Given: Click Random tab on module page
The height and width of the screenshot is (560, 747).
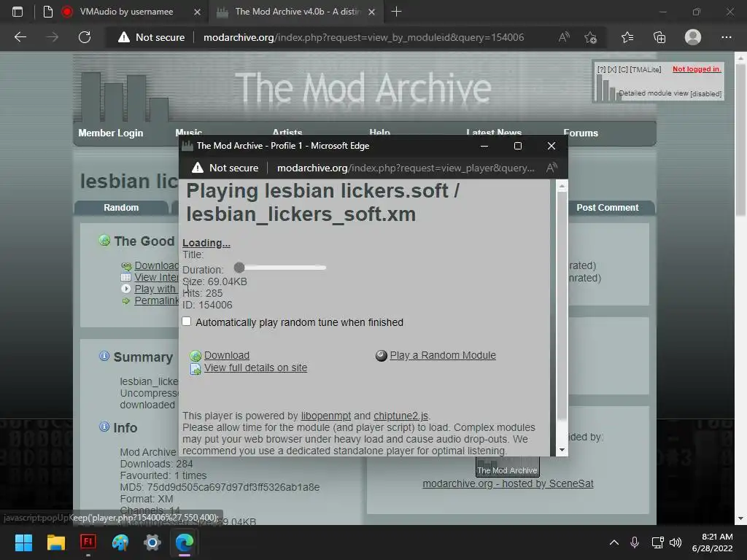Looking at the screenshot, I should pos(122,208).
